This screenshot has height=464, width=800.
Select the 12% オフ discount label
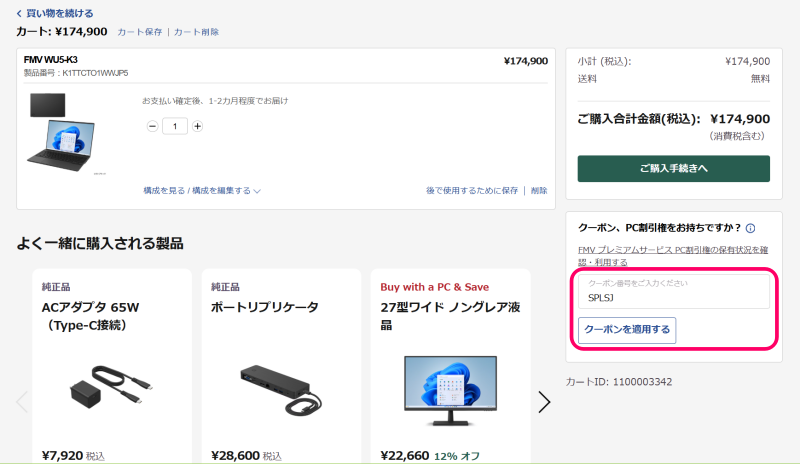pyautogui.click(x=457, y=456)
